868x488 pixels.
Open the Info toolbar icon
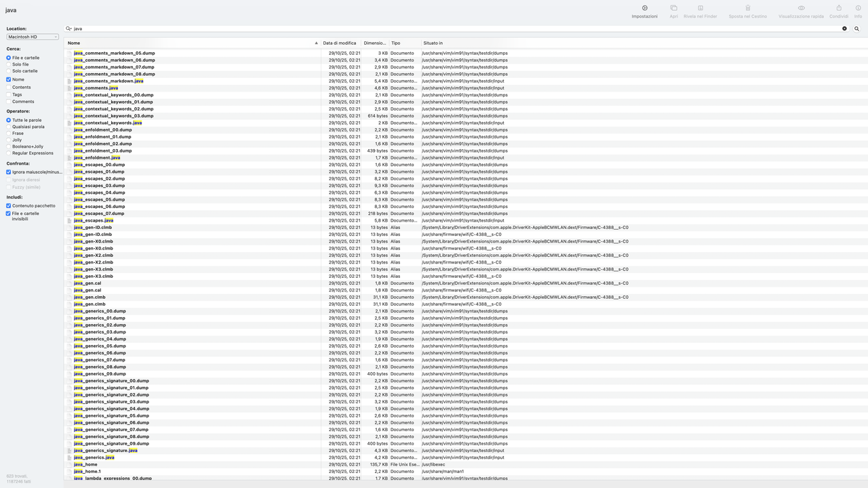pos(857,12)
